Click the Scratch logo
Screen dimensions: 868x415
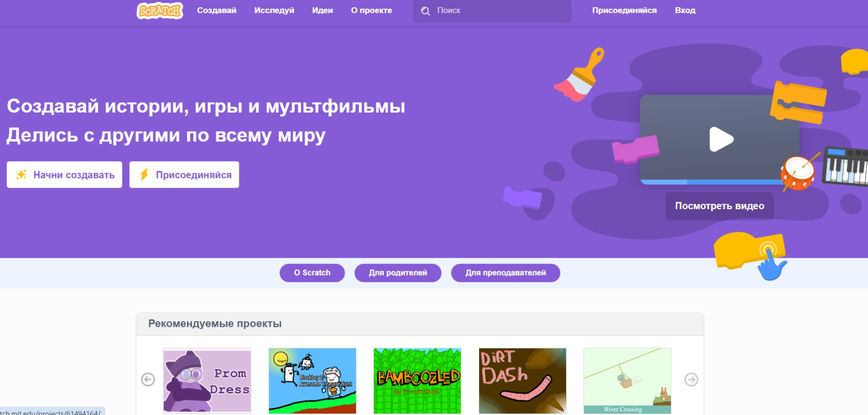click(160, 10)
